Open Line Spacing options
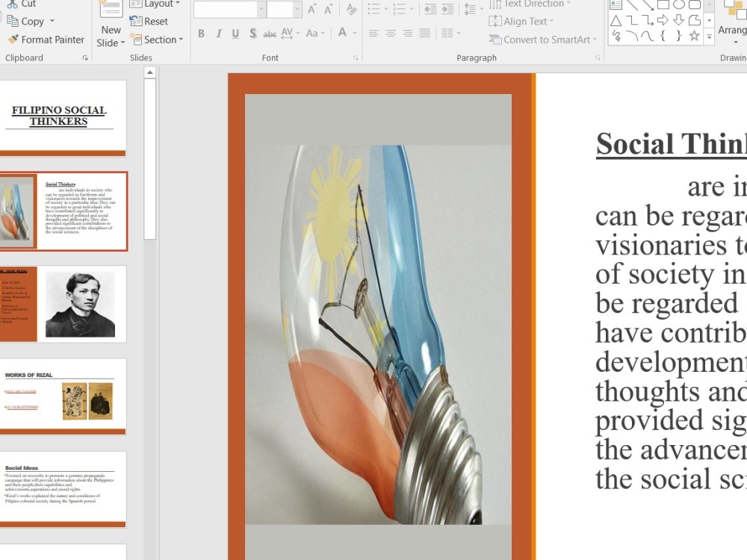Viewport: 747px width, 560px height. click(x=474, y=9)
